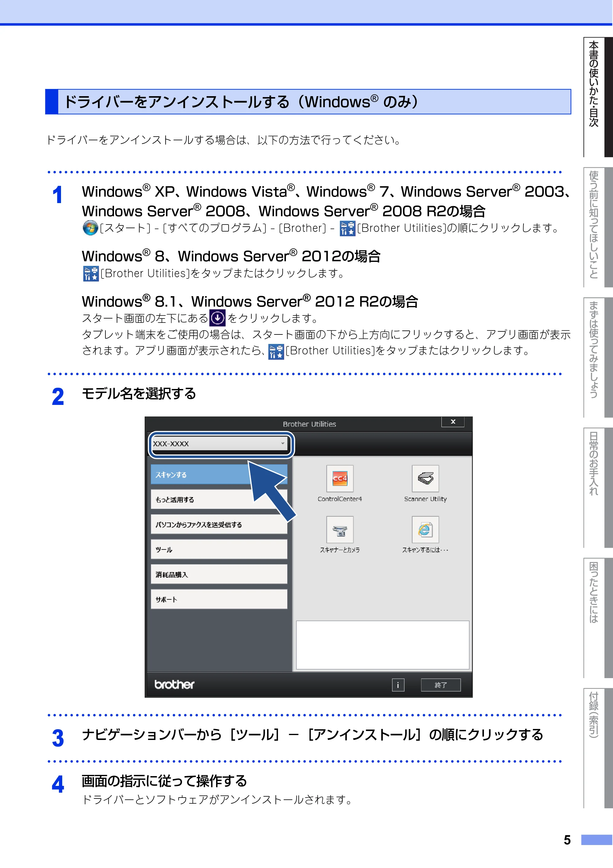
Task: Open the ControlCenter4 CC4 icon
Action: click(340, 478)
